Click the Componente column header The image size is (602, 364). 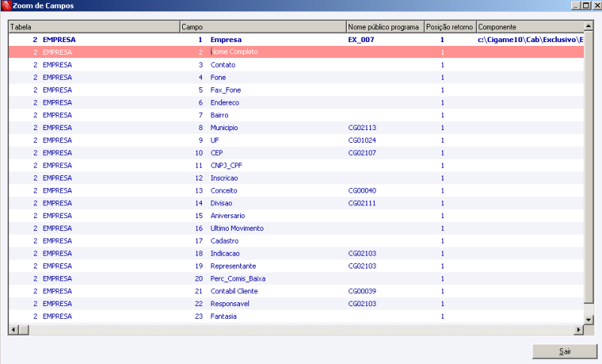click(x=530, y=27)
